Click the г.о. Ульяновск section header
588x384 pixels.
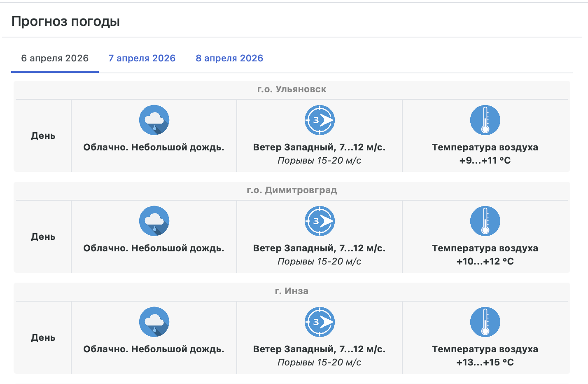pyautogui.click(x=292, y=89)
